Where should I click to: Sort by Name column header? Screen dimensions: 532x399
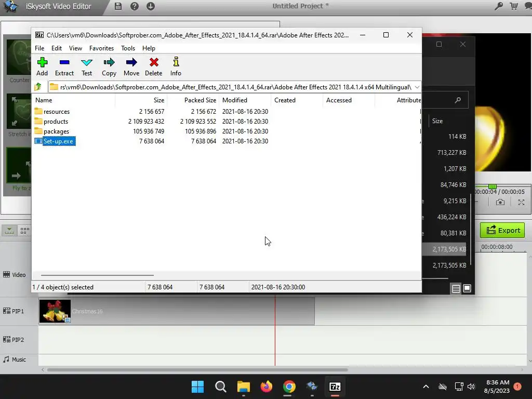click(x=44, y=100)
